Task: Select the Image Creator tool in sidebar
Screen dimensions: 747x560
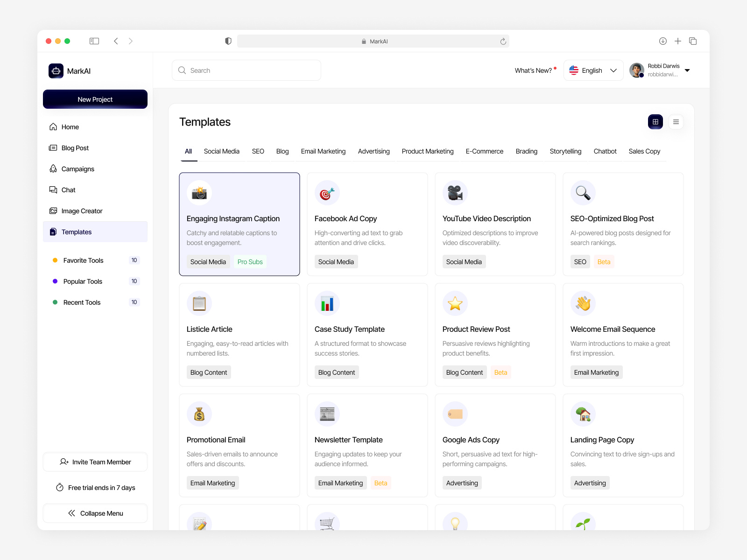Action: 82,210
